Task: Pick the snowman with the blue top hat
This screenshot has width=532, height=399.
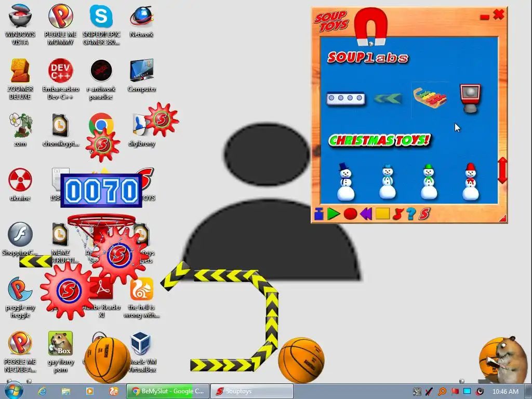Action: [345, 182]
